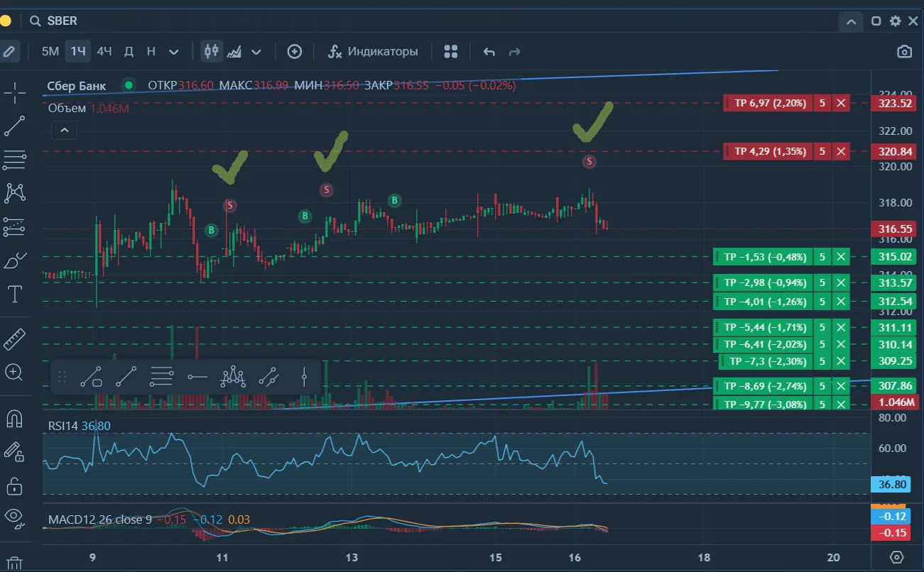Cancel the TP order at 323.52
The image size is (924, 572).
[x=841, y=104]
